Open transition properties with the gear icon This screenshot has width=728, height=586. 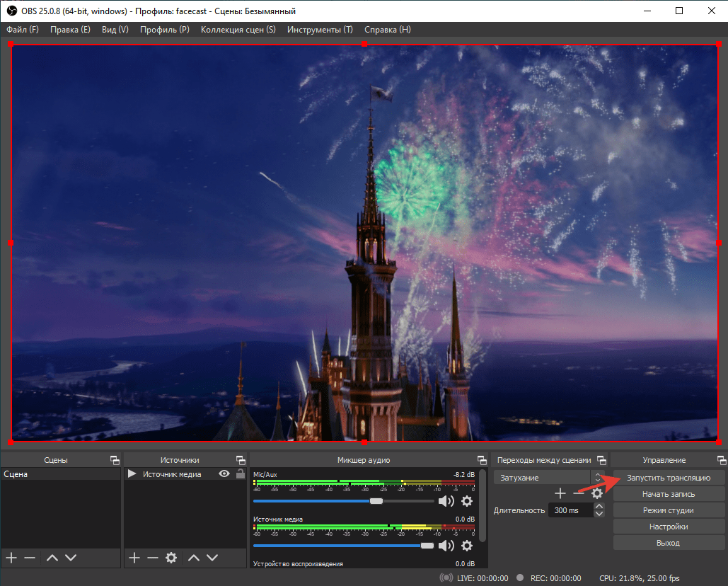tap(597, 493)
